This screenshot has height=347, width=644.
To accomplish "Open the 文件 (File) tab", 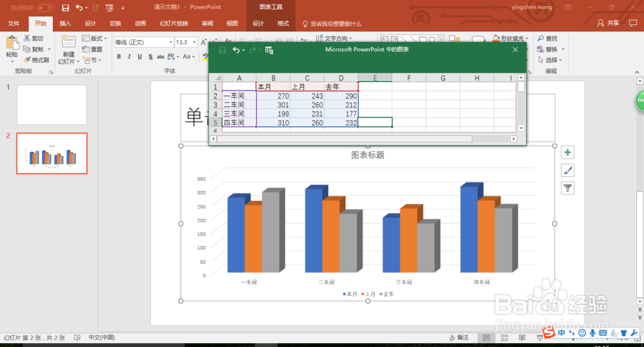I will (x=14, y=23).
